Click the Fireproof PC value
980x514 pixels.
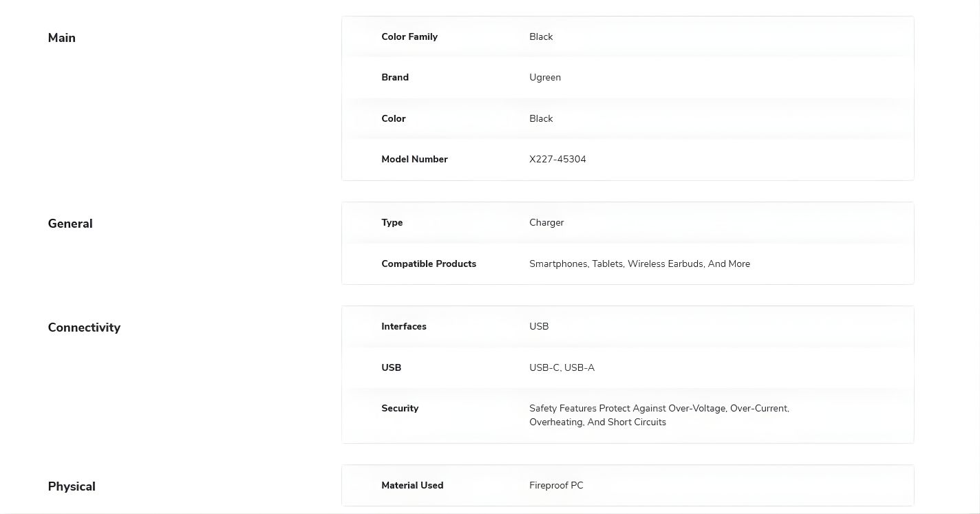pos(556,485)
